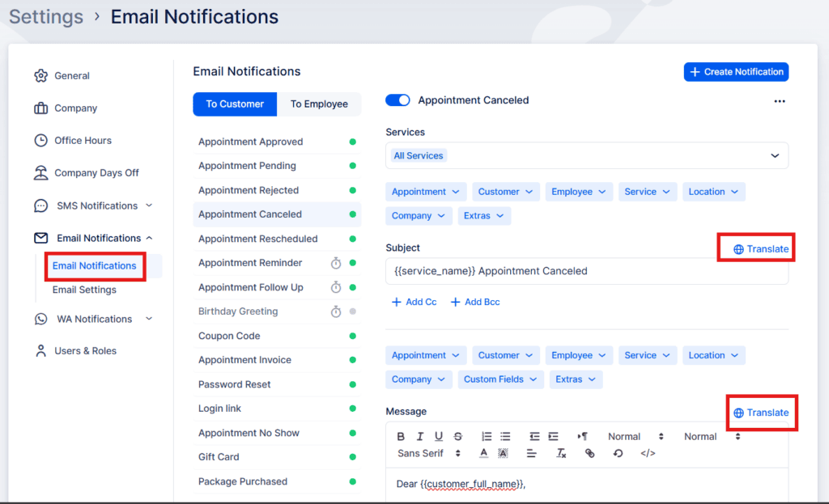
Task: Select Appointment Rejected notification
Action: click(277, 190)
